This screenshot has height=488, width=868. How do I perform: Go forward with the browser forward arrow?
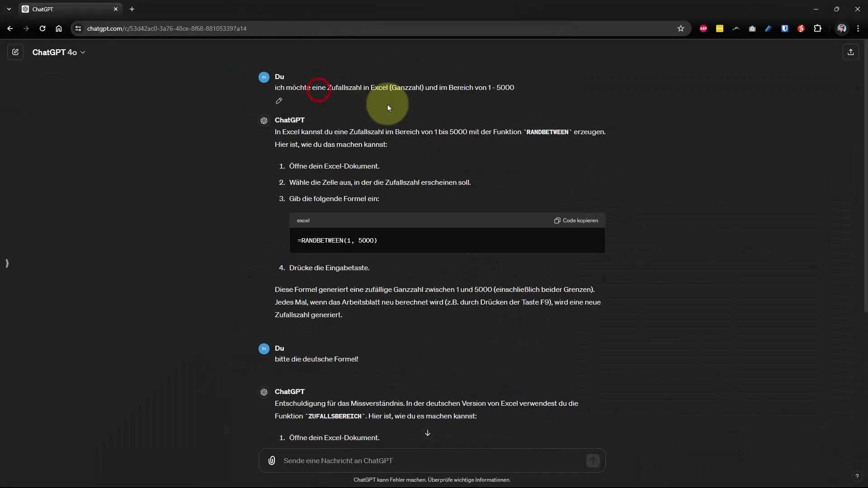tap(26, 28)
